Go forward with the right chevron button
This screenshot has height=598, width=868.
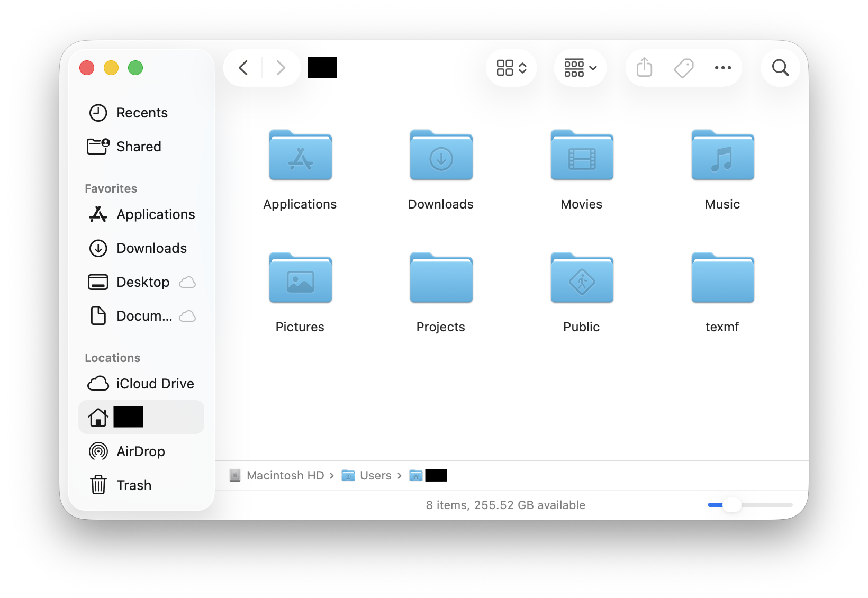click(281, 68)
